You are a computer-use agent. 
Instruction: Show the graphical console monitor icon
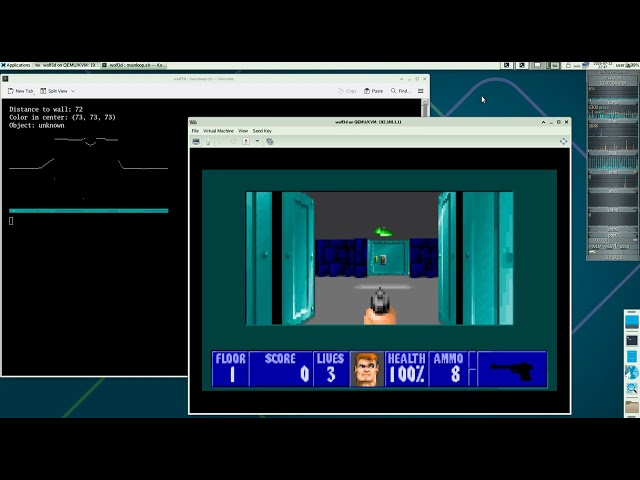[196, 141]
